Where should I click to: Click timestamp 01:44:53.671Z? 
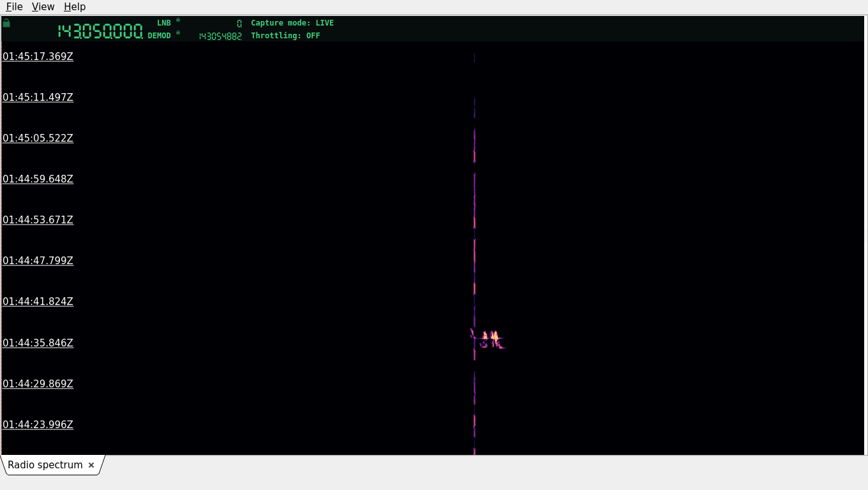[38, 220]
